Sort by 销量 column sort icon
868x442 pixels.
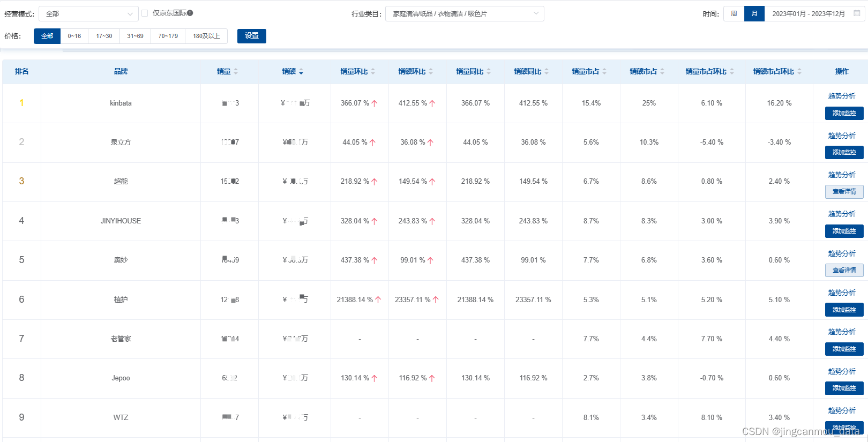click(236, 71)
